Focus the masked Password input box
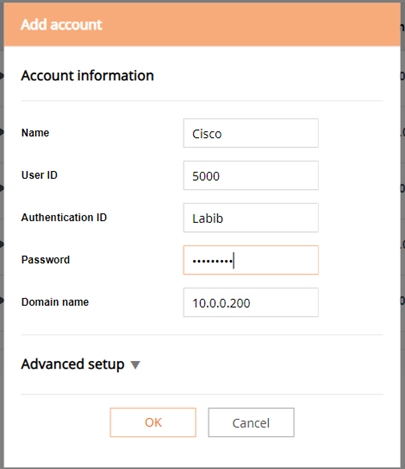 pyautogui.click(x=251, y=260)
